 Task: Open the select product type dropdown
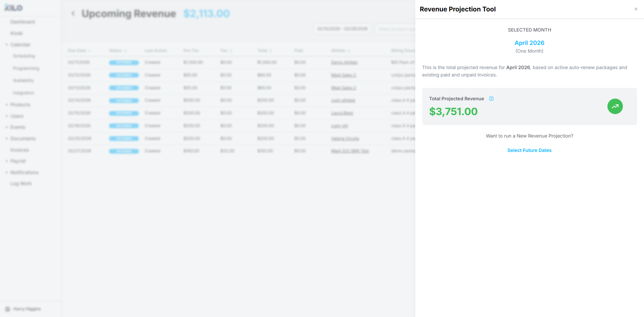click(395, 29)
